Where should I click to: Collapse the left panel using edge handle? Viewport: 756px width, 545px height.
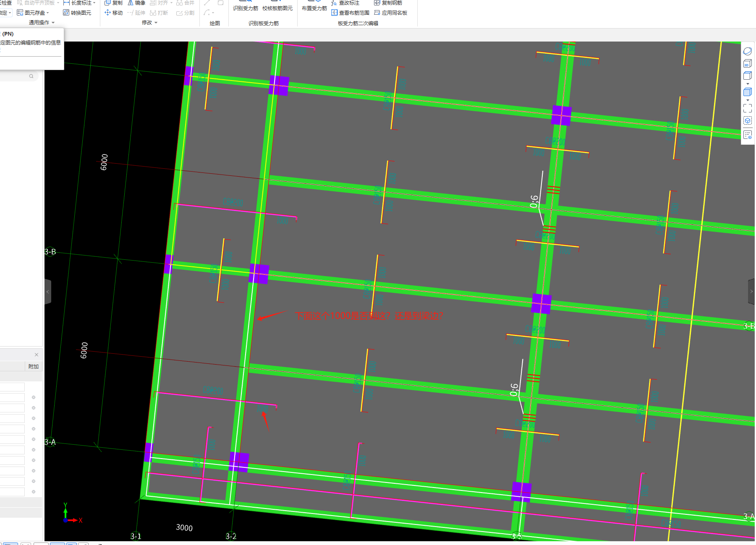pyautogui.click(x=48, y=291)
